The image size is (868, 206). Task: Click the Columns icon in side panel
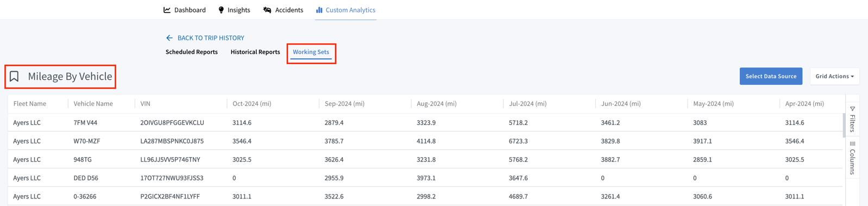point(852,144)
